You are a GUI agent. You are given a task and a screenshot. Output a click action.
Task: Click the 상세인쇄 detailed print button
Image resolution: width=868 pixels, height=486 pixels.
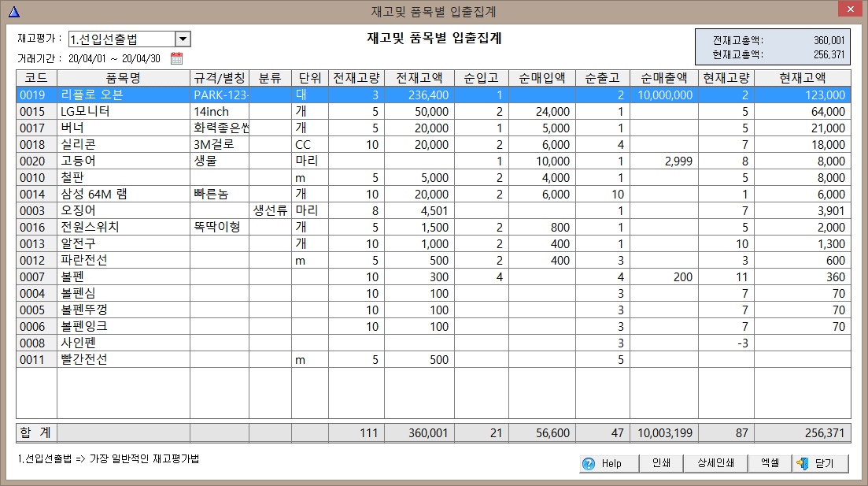point(715,463)
